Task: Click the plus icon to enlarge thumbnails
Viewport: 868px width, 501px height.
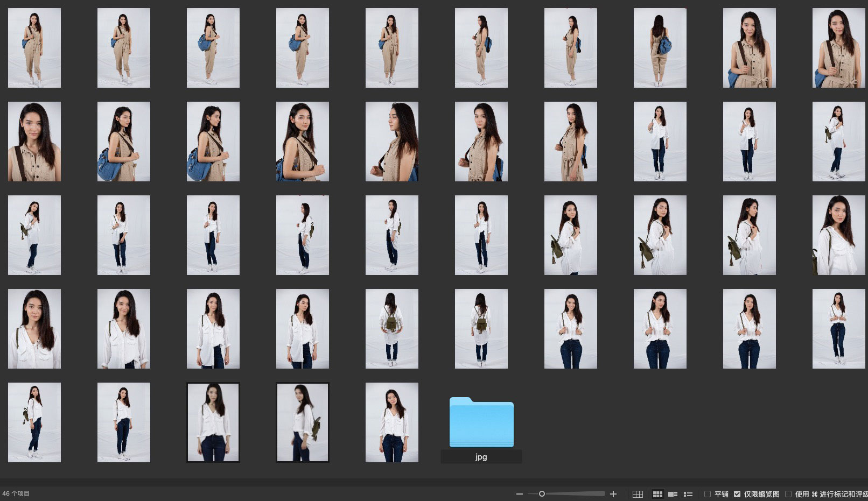Action: [x=613, y=494]
